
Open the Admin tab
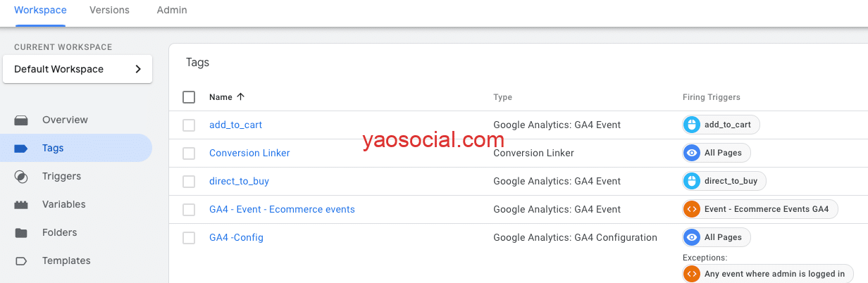(172, 11)
